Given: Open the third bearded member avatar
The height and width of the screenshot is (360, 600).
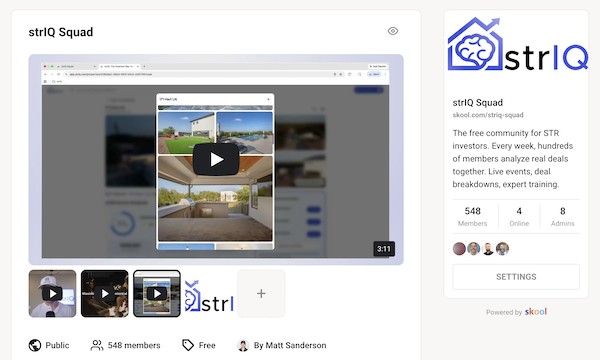Looking at the screenshot, I should (x=488, y=249).
